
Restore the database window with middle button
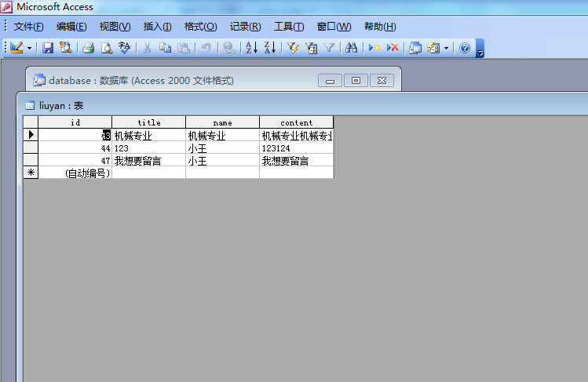[356, 81]
